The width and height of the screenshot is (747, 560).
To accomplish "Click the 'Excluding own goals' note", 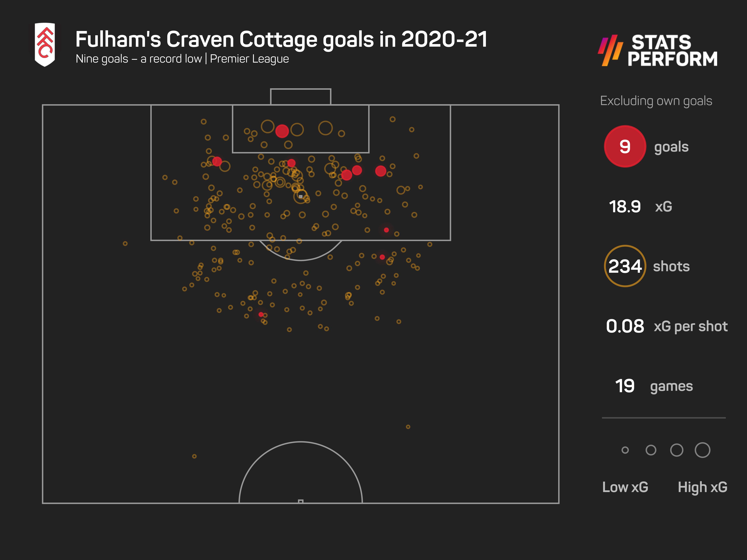I will 656,101.
